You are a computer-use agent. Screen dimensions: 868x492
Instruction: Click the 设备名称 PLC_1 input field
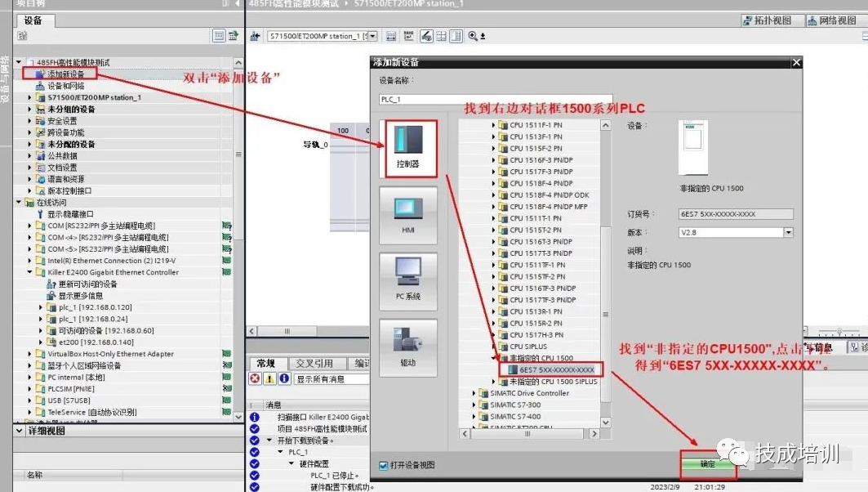click(496, 99)
